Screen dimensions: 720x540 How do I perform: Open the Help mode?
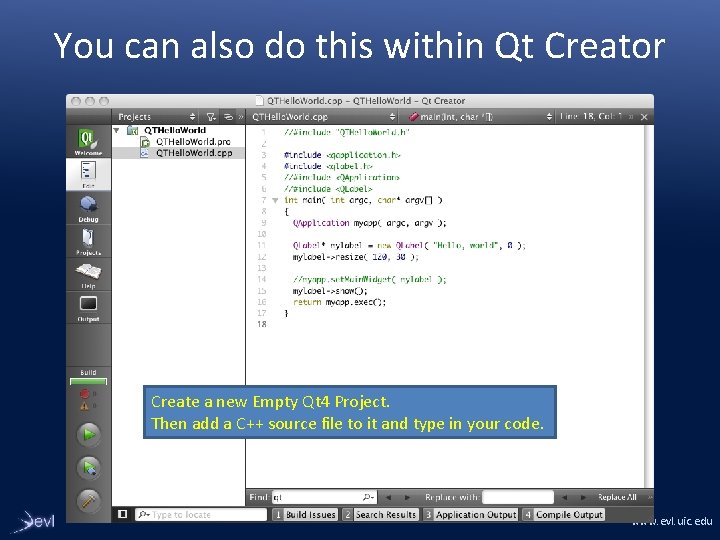pos(88,275)
